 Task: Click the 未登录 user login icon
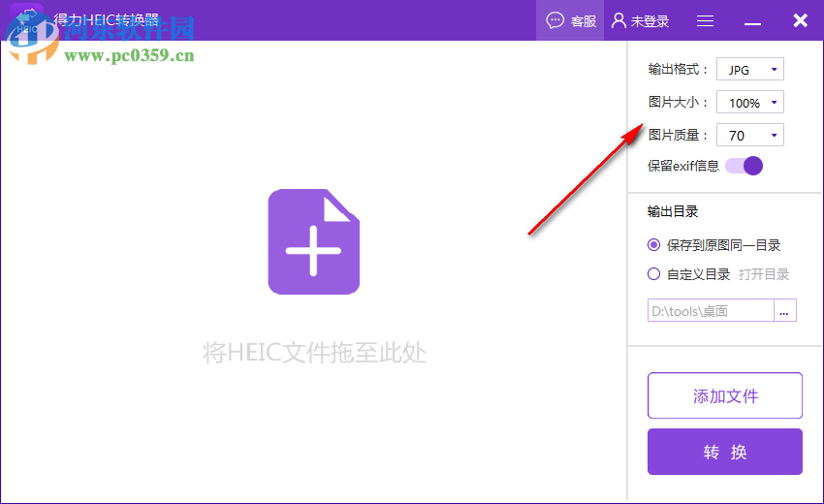(x=618, y=20)
